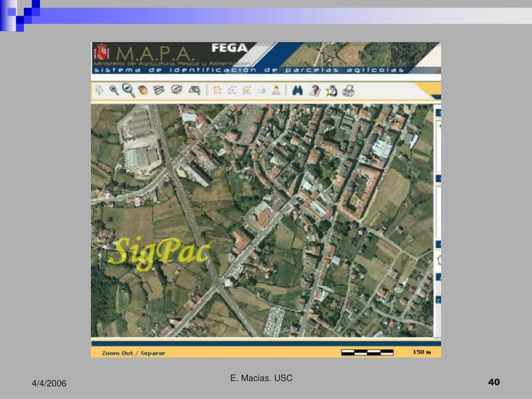The height and width of the screenshot is (399, 532).
Task: Click the faded grey disc icon
Action: 261,90
